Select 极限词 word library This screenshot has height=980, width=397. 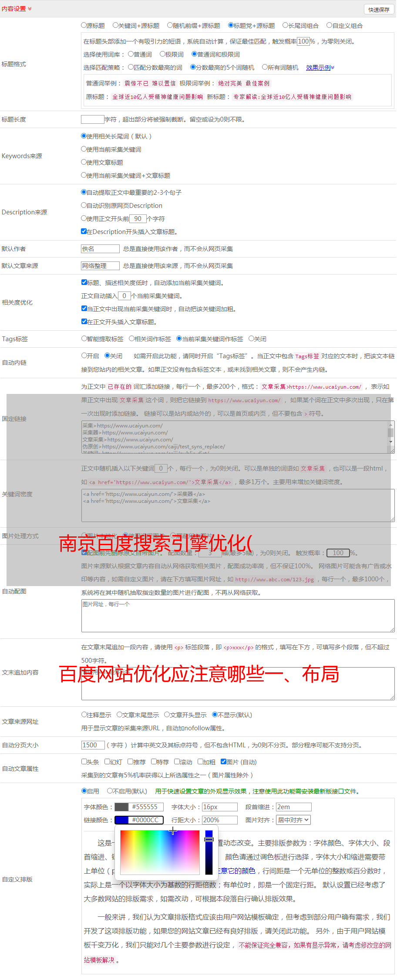click(x=162, y=54)
